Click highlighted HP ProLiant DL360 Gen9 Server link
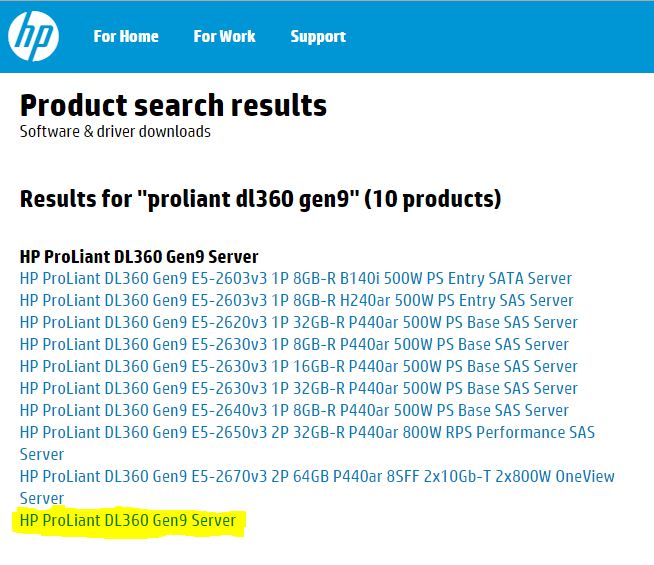Image resolution: width=654 pixels, height=565 pixels. (x=128, y=521)
